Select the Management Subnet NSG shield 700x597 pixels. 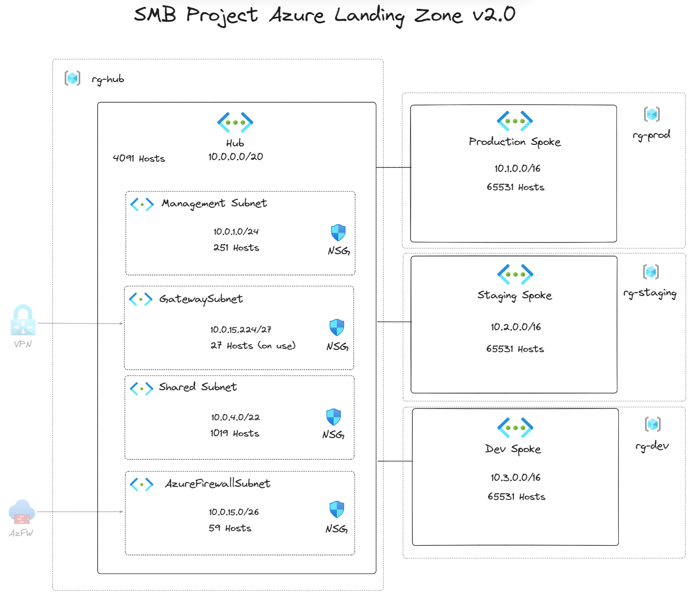point(338,233)
